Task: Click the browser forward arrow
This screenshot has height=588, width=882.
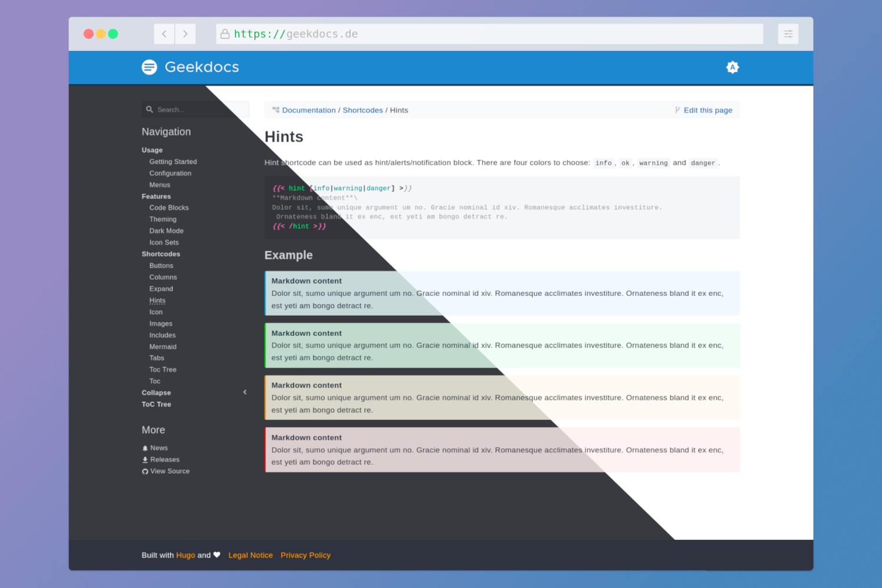Action: (x=185, y=34)
